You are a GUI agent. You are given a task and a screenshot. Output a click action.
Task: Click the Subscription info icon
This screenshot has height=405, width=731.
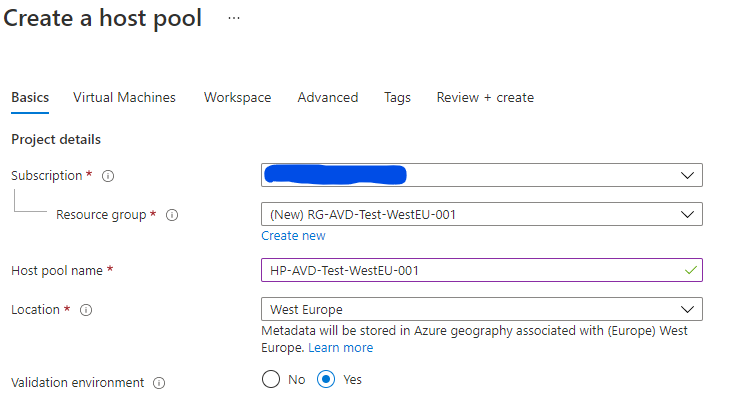[108, 176]
